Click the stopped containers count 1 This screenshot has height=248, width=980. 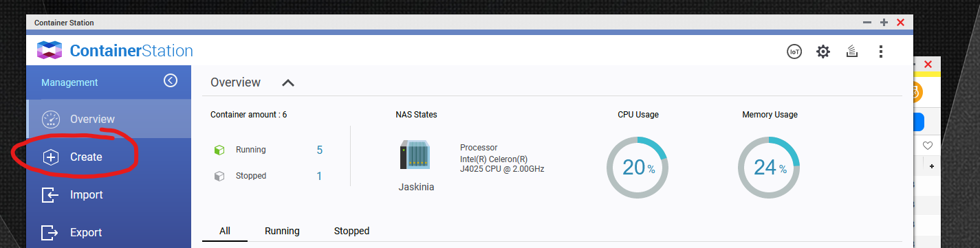pyautogui.click(x=319, y=176)
